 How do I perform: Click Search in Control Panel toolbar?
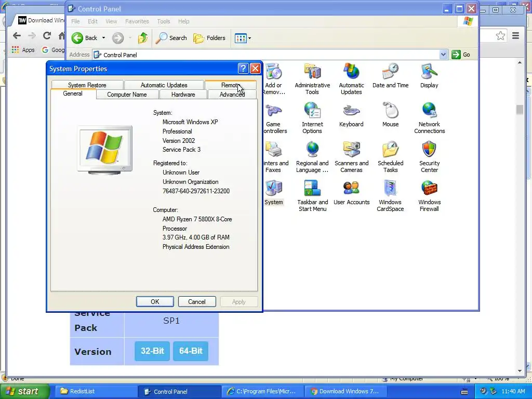(171, 38)
